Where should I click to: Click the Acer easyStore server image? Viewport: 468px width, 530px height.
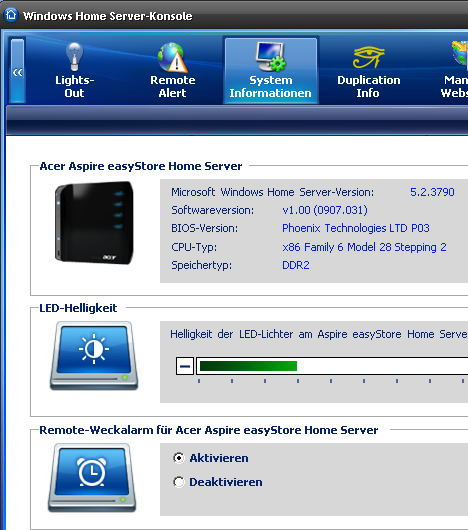pyautogui.click(x=94, y=223)
